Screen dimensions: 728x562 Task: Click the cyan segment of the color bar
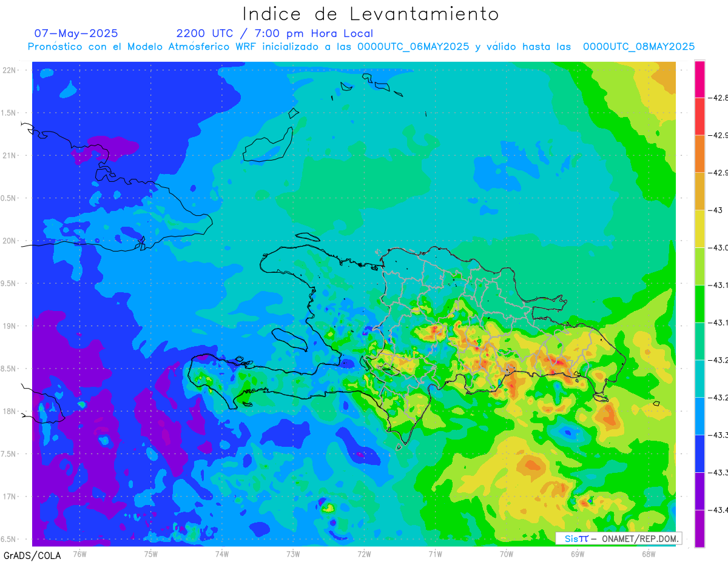(699, 379)
